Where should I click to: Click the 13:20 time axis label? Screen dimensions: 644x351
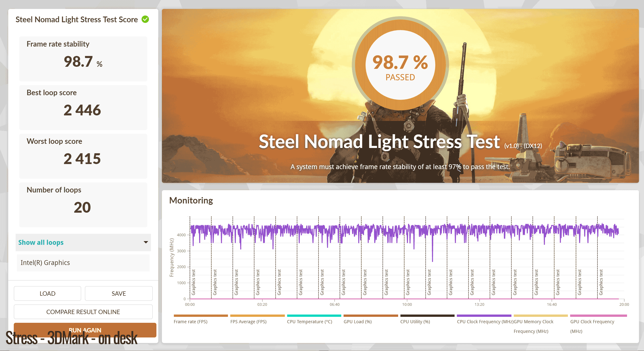pyautogui.click(x=479, y=304)
